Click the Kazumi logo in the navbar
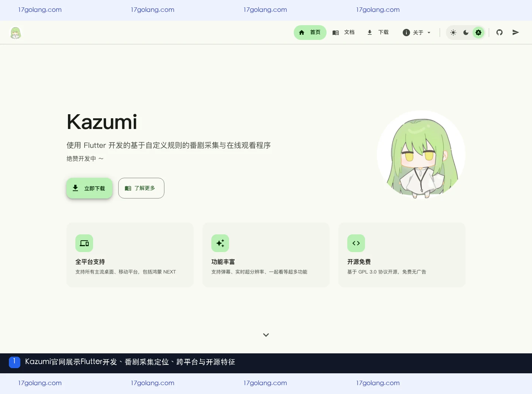 pyautogui.click(x=16, y=33)
